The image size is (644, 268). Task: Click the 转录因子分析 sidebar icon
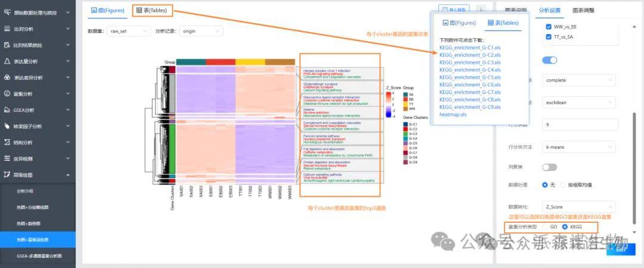(7, 126)
